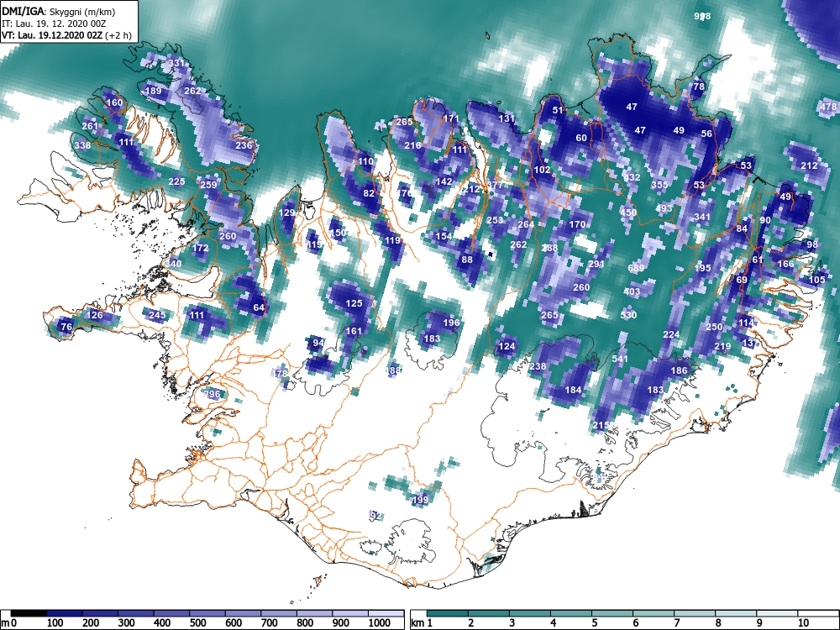Choose the white legend swatch labeled 10

(817, 613)
